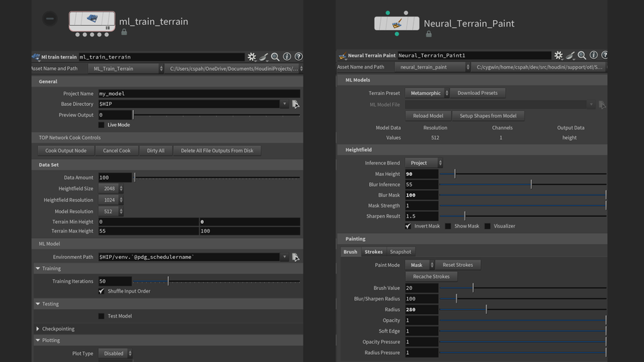The width and height of the screenshot is (644, 362).
Task: Toggle the Show Mask checkbox
Action: pyautogui.click(x=449, y=226)
